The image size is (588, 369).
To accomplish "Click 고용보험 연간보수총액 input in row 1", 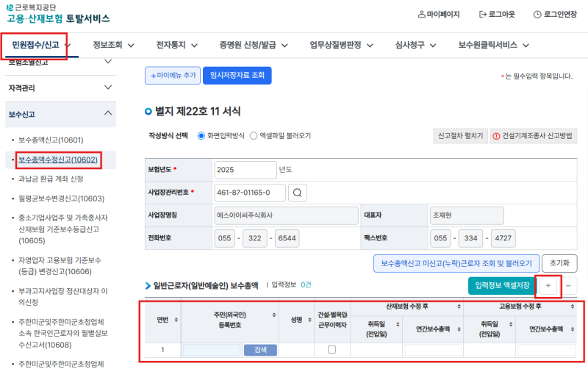I will (x=546, y=350).
